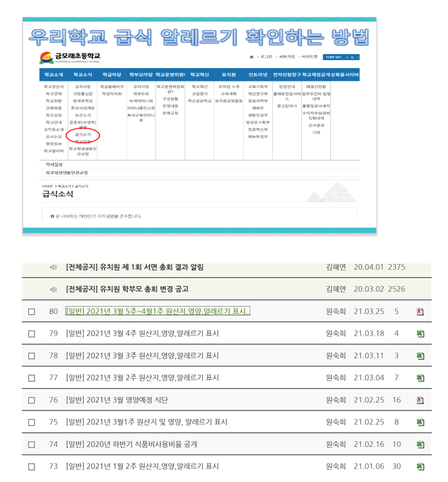Tick the checkbox for post 74
This screenshot has height=482, width=448.
[31, 445]
